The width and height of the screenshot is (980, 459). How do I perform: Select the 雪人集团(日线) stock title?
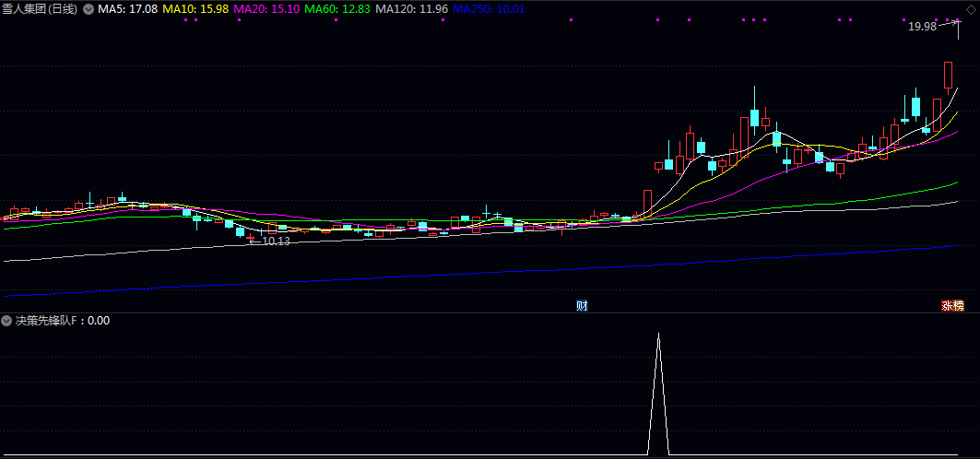(x=41, y=9)
